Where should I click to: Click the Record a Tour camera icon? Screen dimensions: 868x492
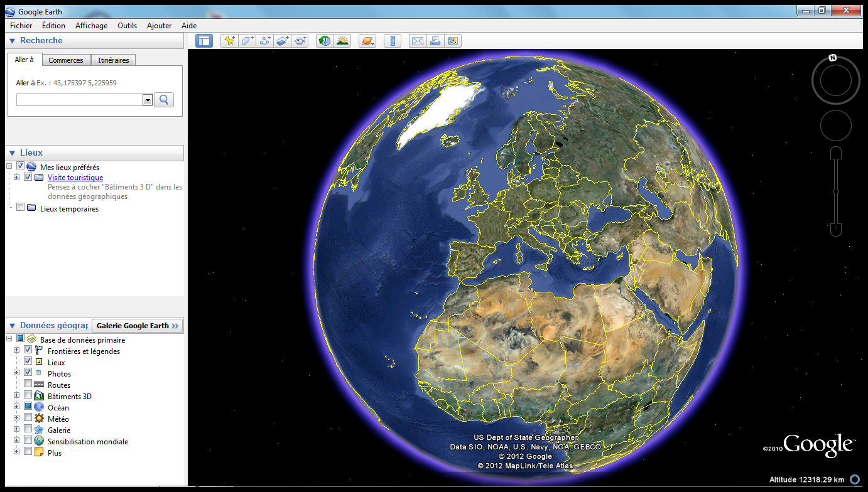point(301,41)
